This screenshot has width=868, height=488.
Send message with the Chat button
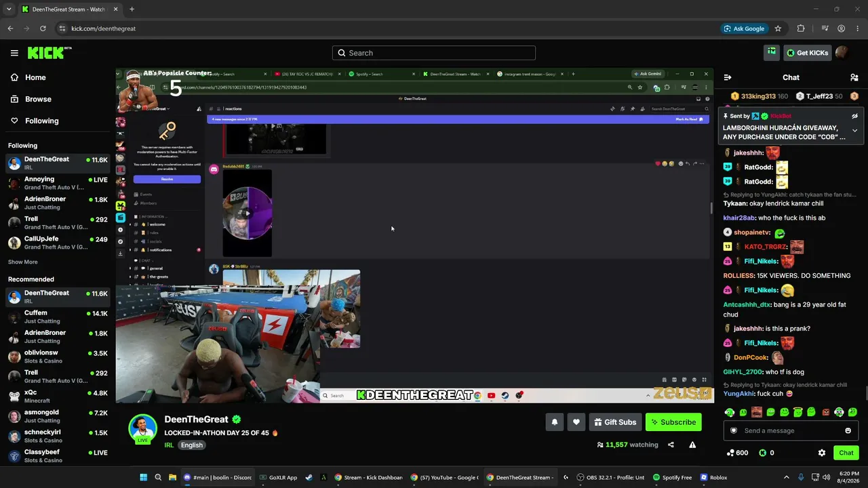[846, 453]
